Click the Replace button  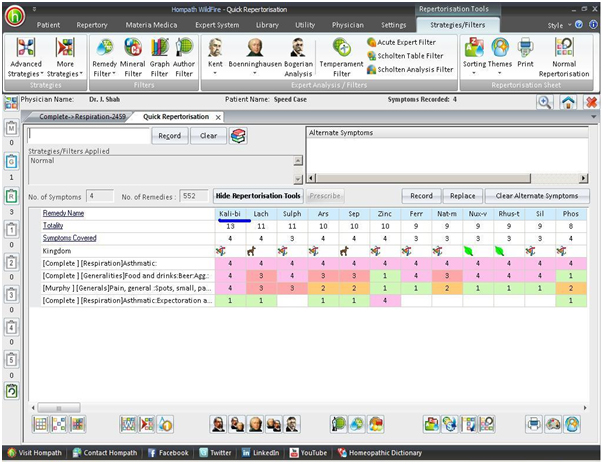[463, 196]
